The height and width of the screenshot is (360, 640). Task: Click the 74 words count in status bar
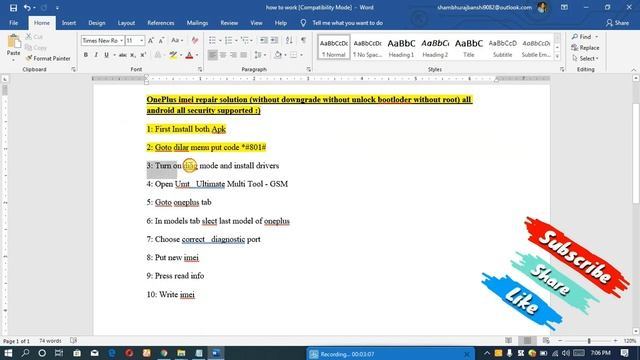(x=50, y=340)
